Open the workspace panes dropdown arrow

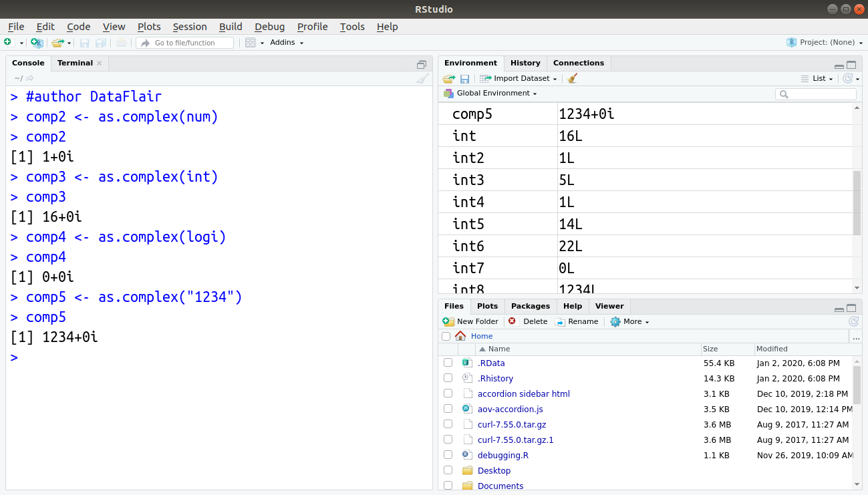click(x=262, y=43)
